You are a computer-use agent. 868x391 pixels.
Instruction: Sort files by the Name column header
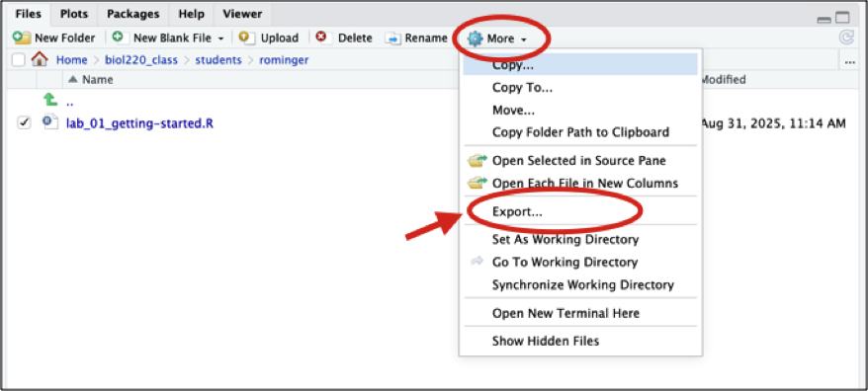98,80
